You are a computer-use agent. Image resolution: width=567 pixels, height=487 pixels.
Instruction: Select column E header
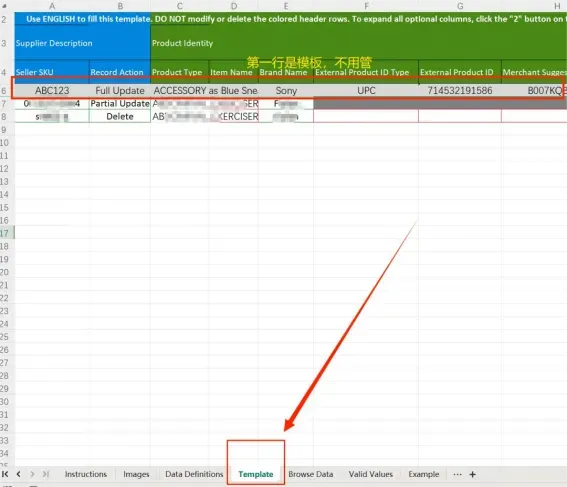(x=286, y=6)
